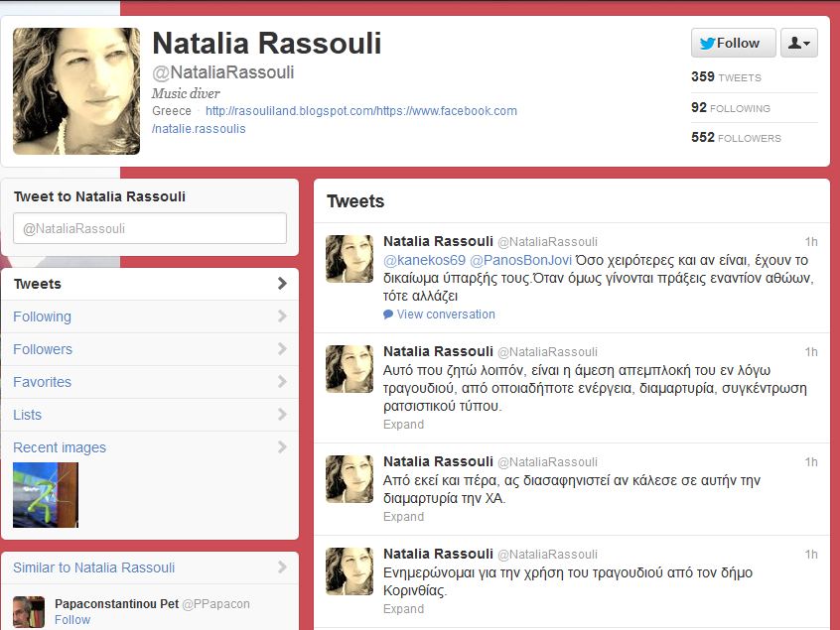Click avatar icon on first tweet
The width and height of the screenshot is (840, 630).
coord(350,259)
